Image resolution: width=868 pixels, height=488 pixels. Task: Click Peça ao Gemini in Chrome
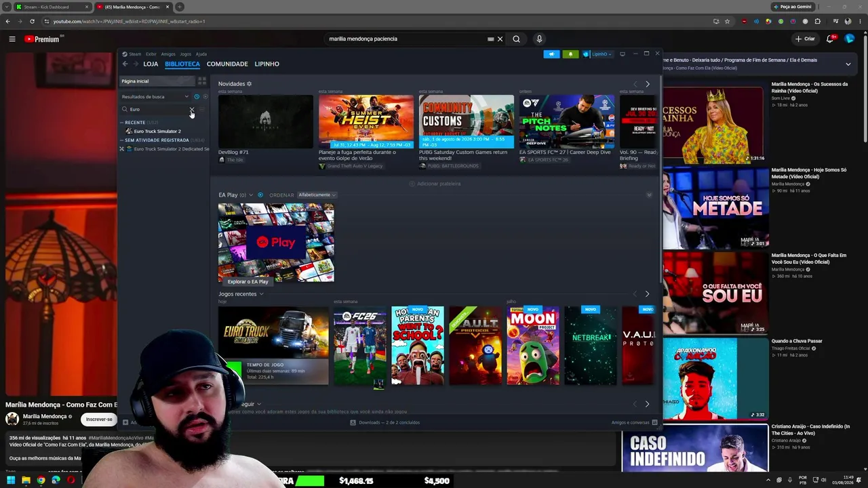click(792, 7)
